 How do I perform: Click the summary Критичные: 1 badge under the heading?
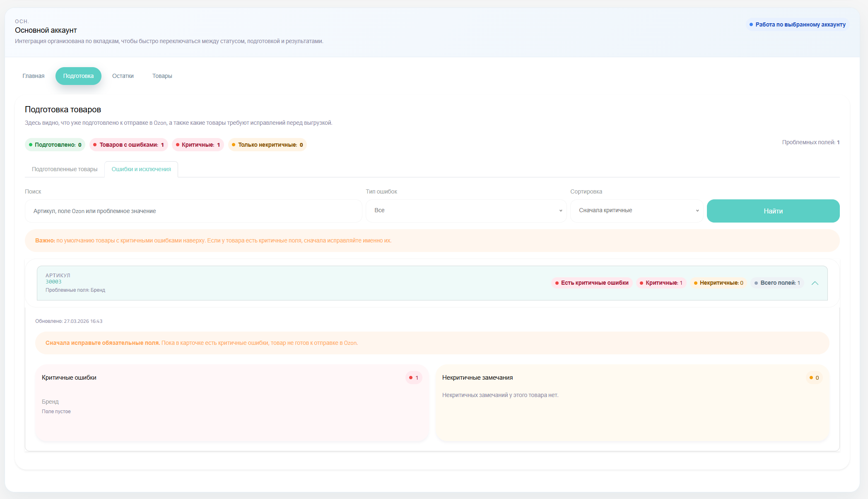(198, 145)
